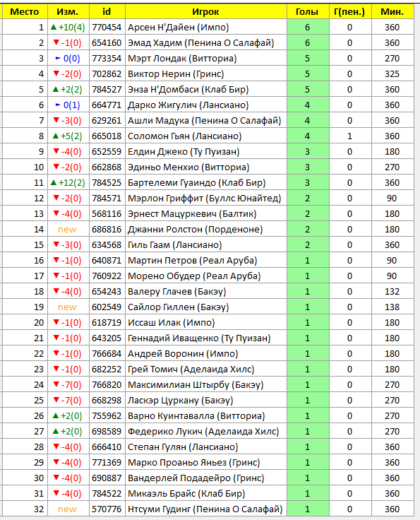The image size is (420, 520).
Task: Click goals cell 5 for Мэрт Лондак
Action: pos(308,59)
